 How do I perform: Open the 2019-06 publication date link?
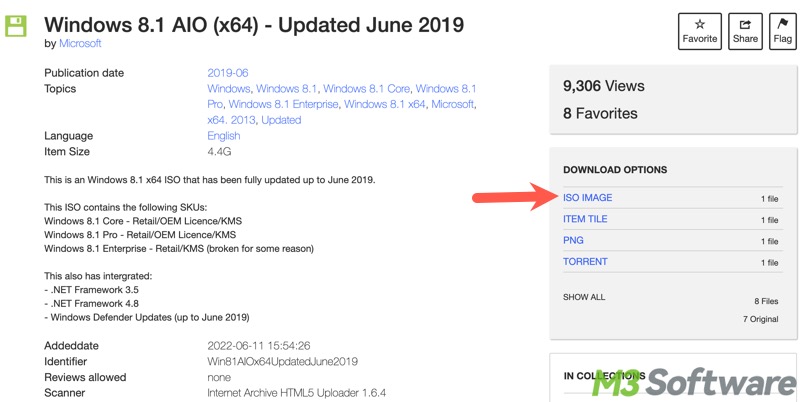(x=227, y=73)
